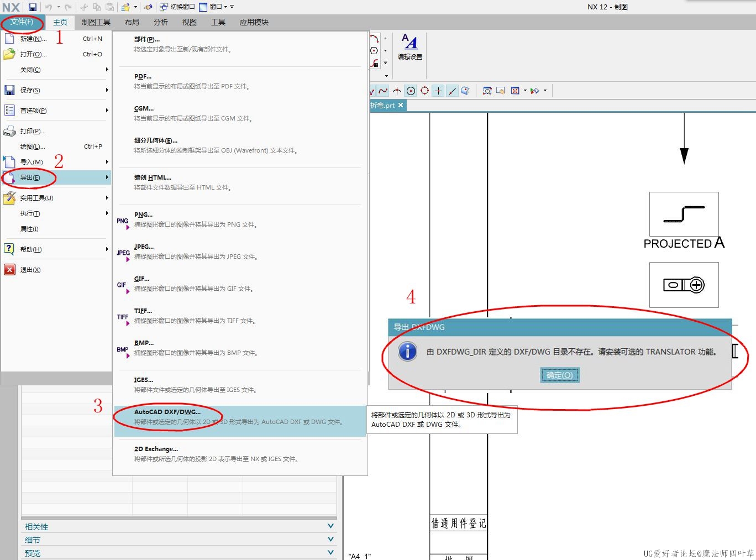Click the slotted part symbol box in drawing
Screen dimensions: 756x560
(684, 285)
